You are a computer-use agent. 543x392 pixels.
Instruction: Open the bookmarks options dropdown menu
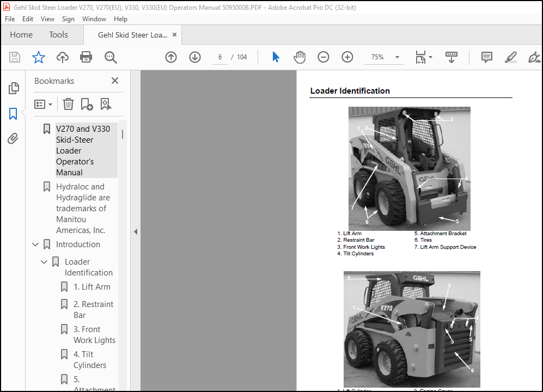coord(43,104)
